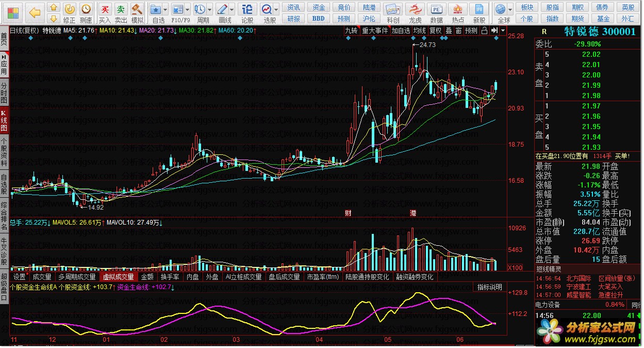Open the 热点 hot topics flame icon
Viewport: 644px width, 348px height.
tap(458, 9)
